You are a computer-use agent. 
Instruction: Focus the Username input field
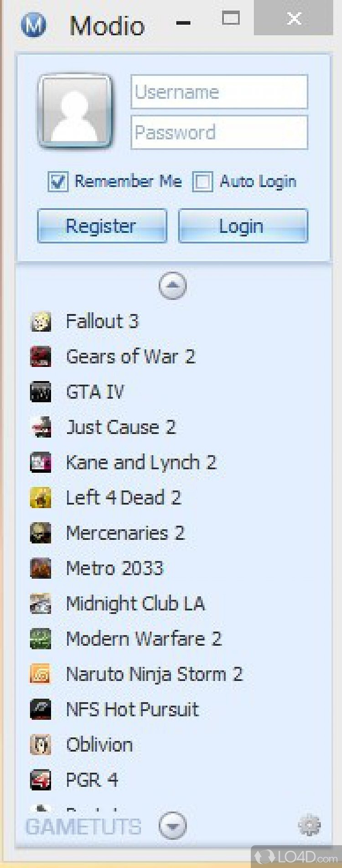pos(219,92)
